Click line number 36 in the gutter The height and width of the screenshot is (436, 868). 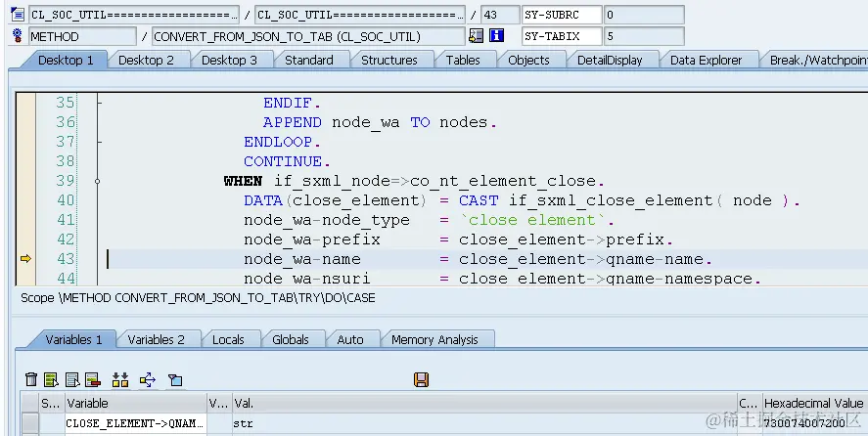pos(66,122)
